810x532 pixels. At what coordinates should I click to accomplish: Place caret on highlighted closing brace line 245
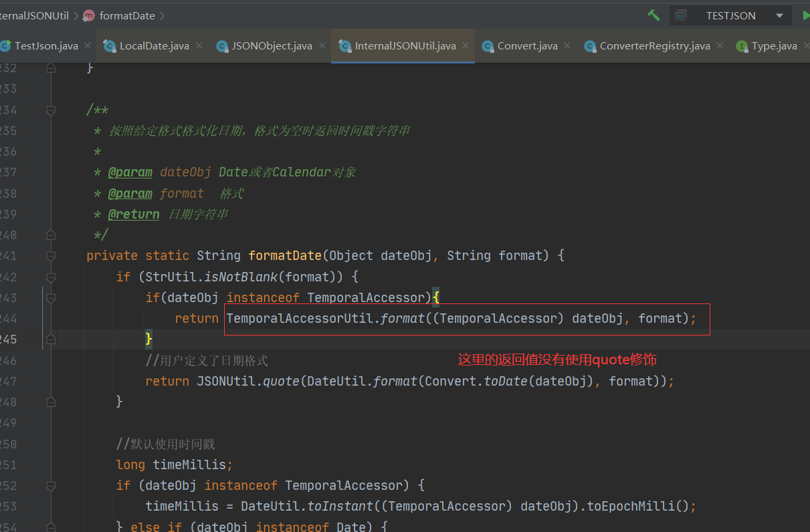[149, 340]
